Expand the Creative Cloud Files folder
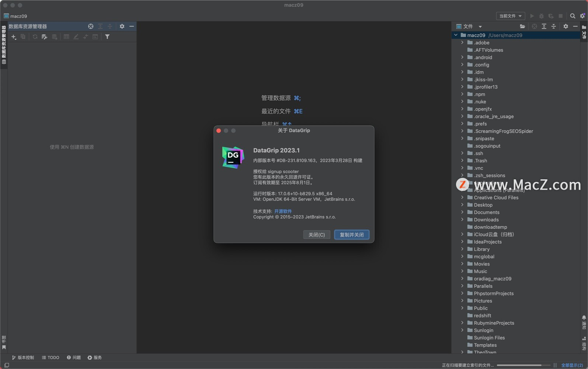The height and width of the screenshot is (369, 588). 462,197
